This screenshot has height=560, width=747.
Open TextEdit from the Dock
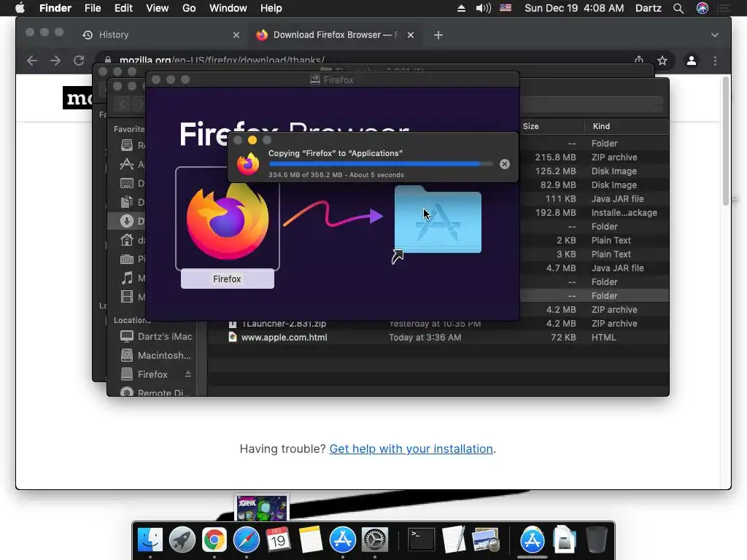[454, 540]
